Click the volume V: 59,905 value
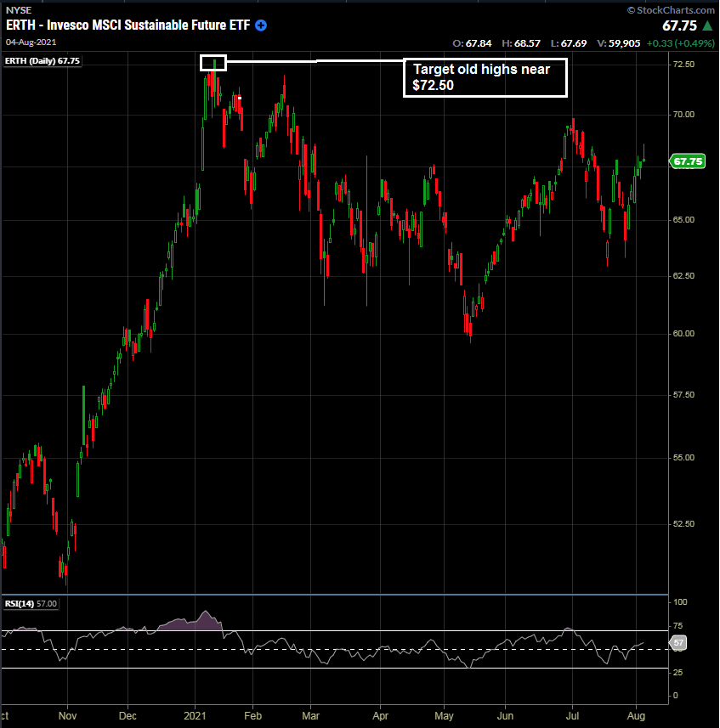This screenshot has width=720, height=728. pos(619,43)
